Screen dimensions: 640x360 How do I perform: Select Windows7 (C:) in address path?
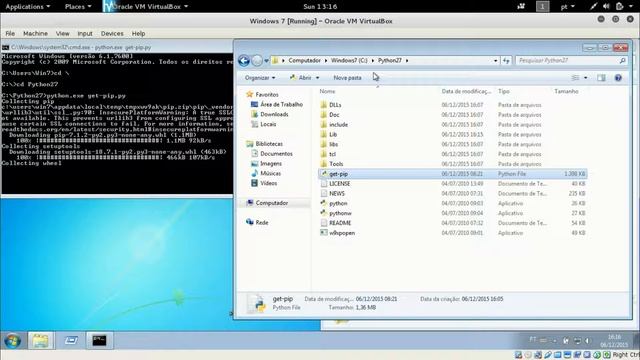coord(349,60)
